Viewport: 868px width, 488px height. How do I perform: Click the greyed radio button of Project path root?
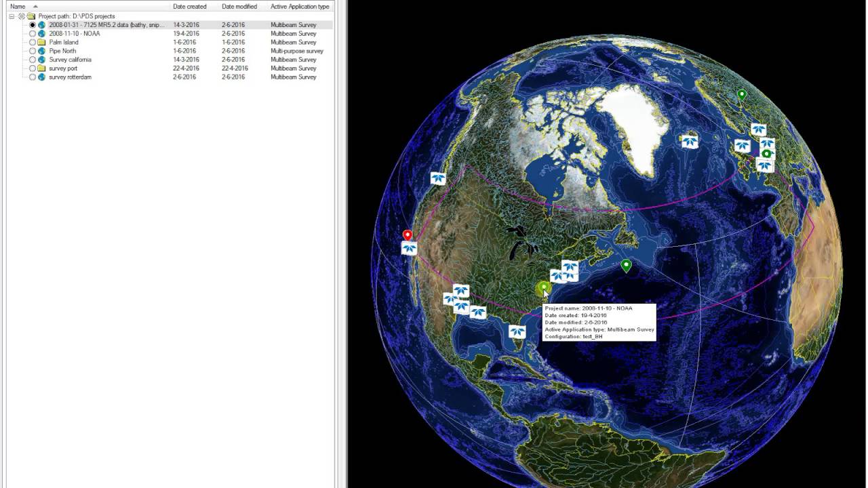pos(22,16)
